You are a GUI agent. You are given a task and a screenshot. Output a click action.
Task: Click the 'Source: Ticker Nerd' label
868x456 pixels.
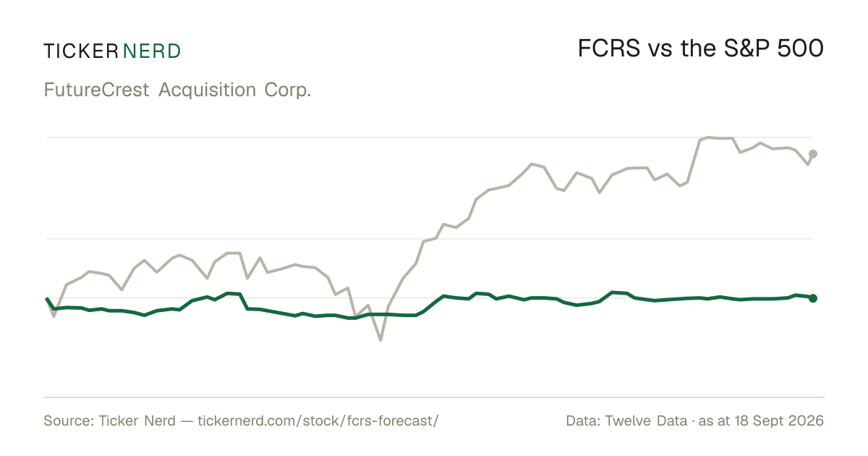point(109,421)
